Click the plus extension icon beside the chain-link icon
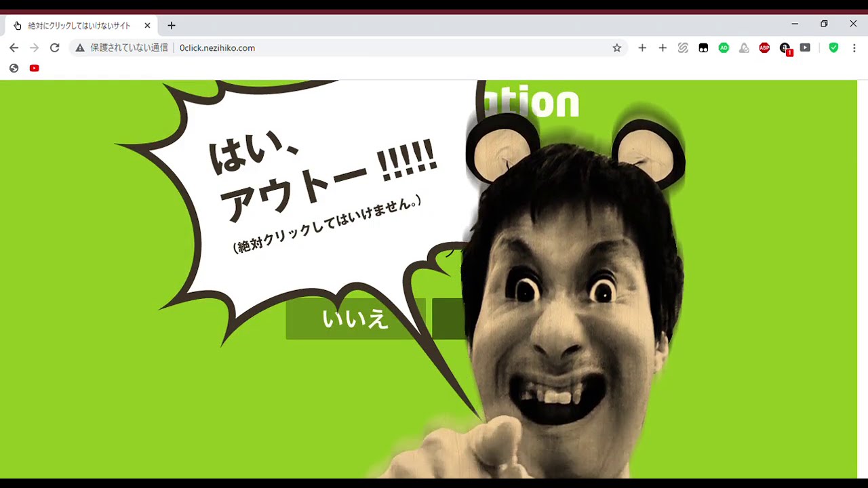 [663, 48]
